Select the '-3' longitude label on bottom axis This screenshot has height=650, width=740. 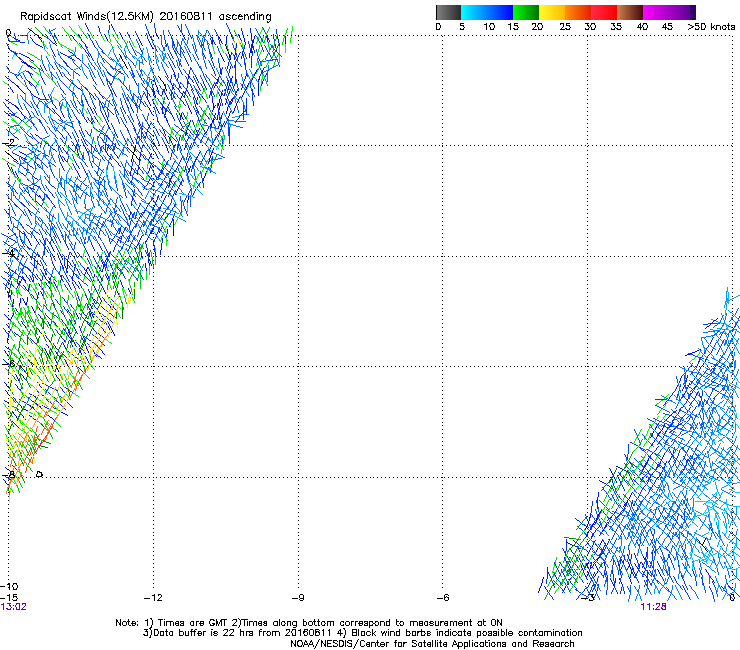pos(588,598)
